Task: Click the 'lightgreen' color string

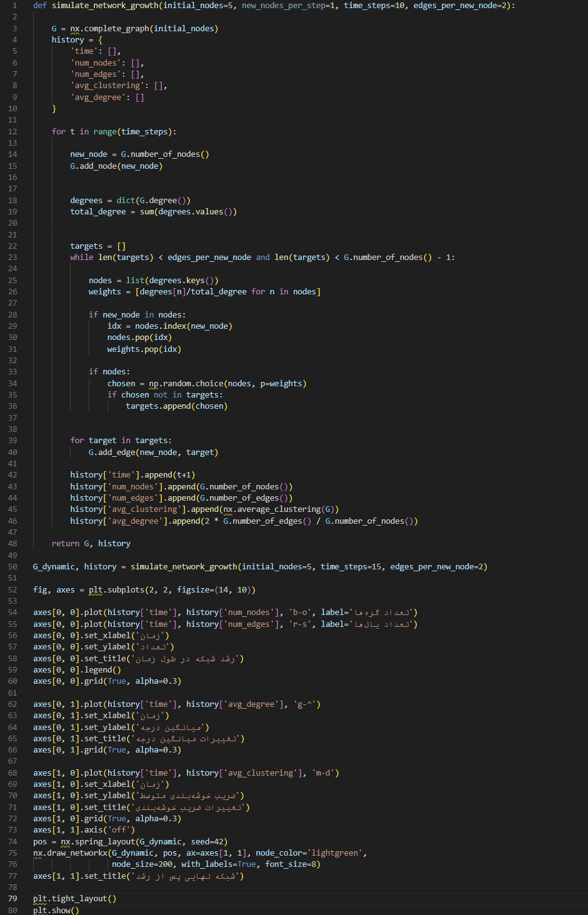Action: pyautogui.click(x=334, y=853)
